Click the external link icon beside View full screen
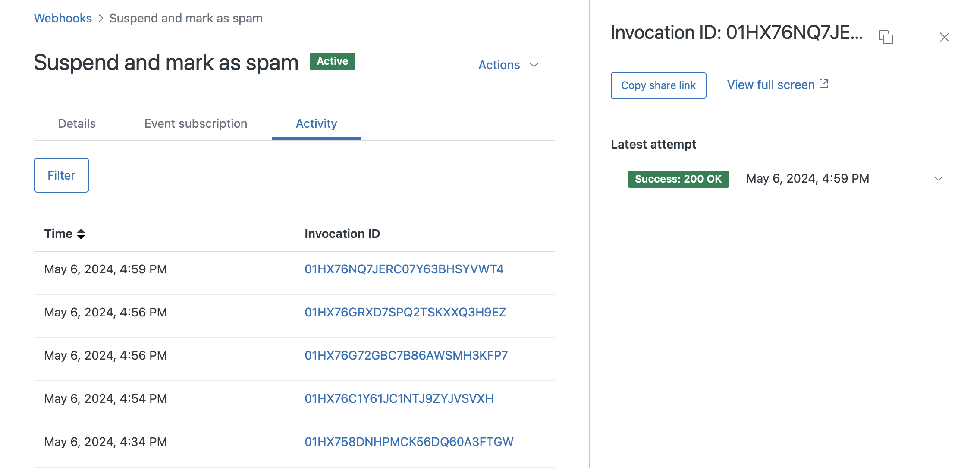The height and width of the screenshot is (468, 980). tap(824, 84)
